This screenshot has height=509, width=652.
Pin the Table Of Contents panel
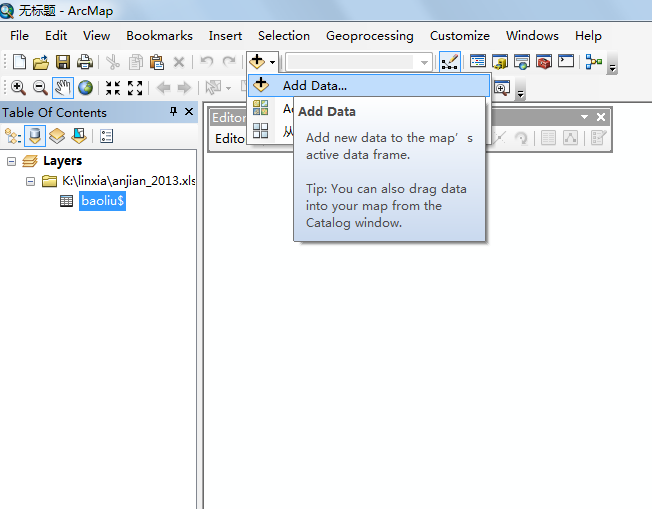pos(173,111)
